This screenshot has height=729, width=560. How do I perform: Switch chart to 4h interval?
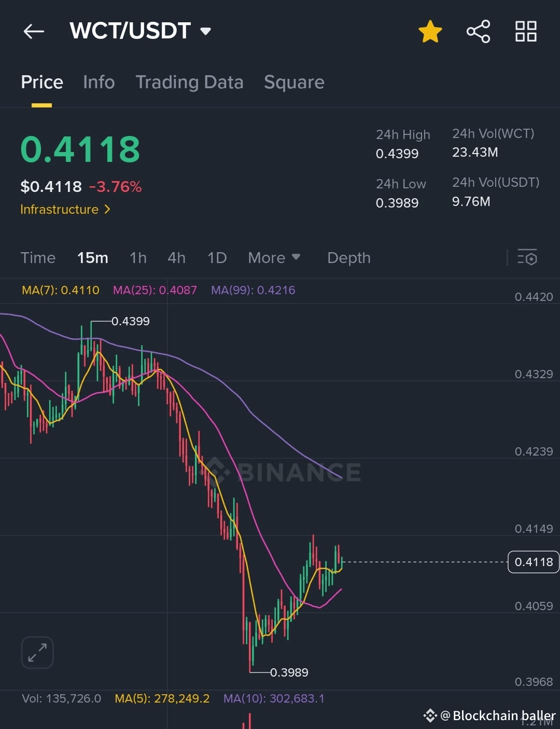176,258
